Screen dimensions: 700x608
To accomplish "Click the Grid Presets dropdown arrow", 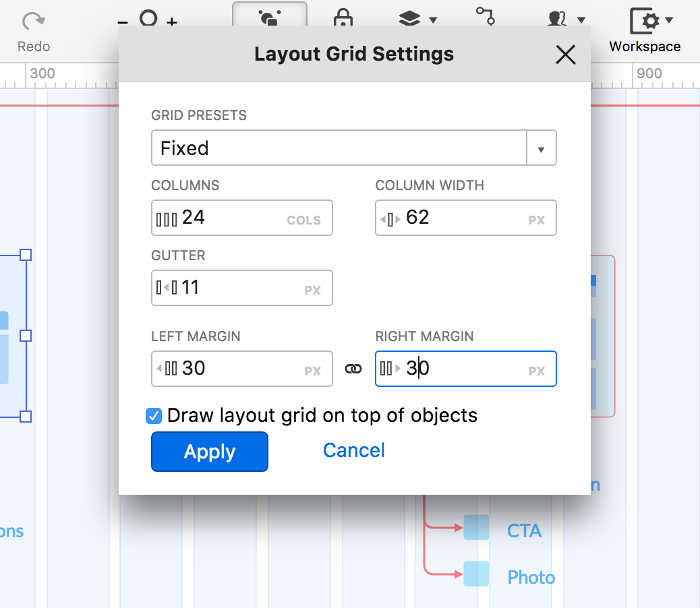I will pos(541,149).
